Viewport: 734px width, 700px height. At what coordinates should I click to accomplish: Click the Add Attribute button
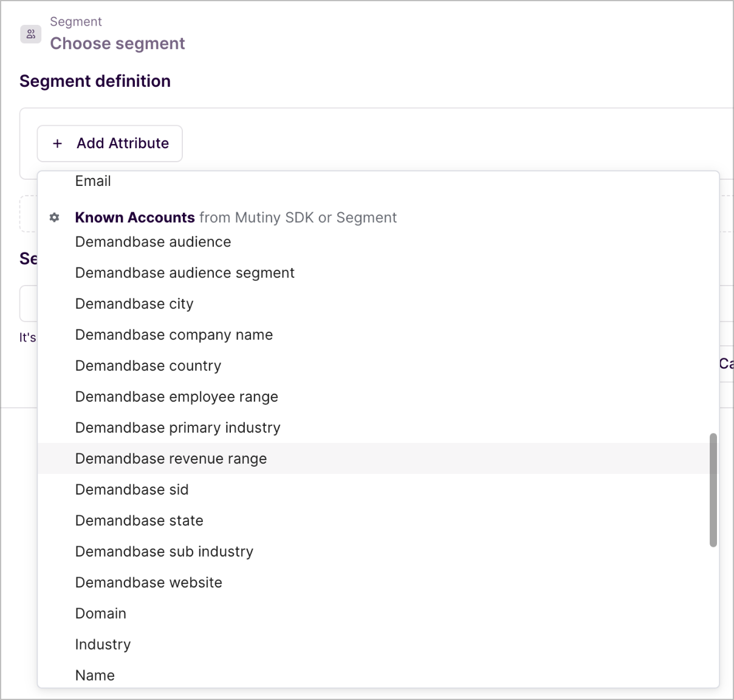(x=110, y=143)
